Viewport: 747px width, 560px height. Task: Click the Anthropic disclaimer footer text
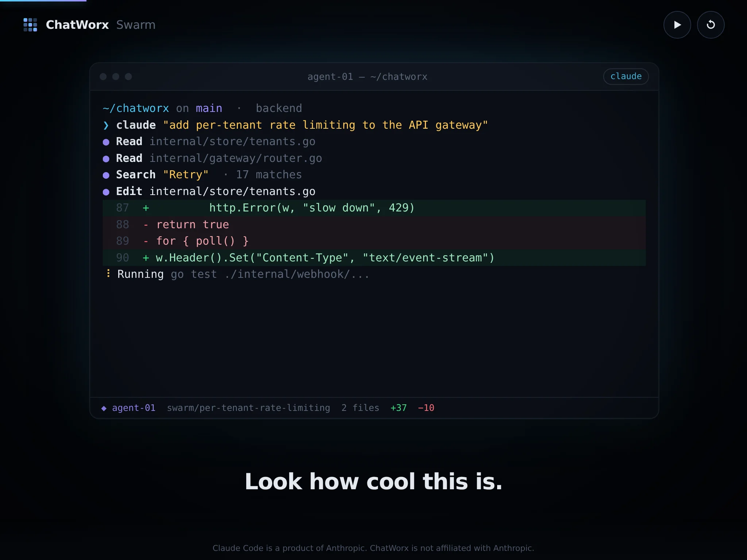[x=373, y=548]
